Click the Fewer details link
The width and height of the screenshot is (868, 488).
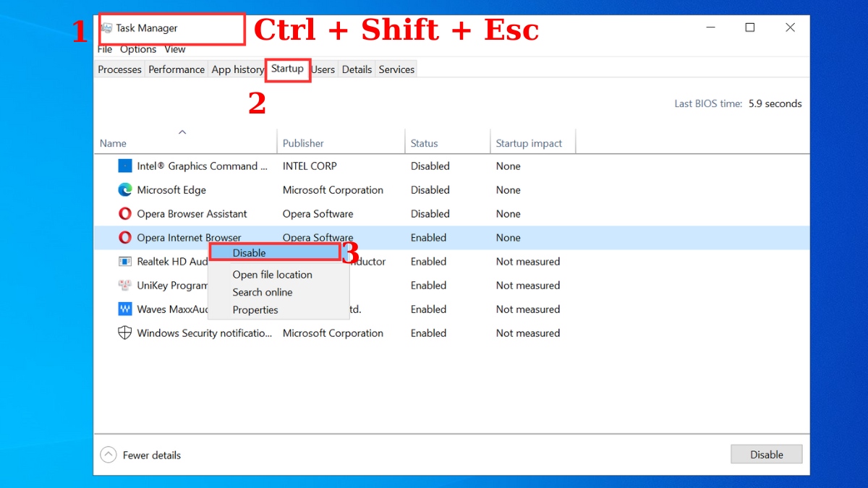point(152,455)
